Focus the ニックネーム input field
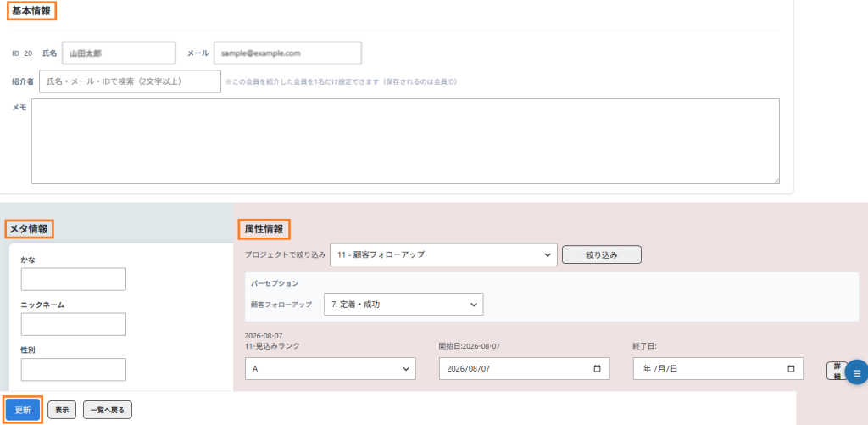Viewport: 868px width, 425px height. pos(74,324)
